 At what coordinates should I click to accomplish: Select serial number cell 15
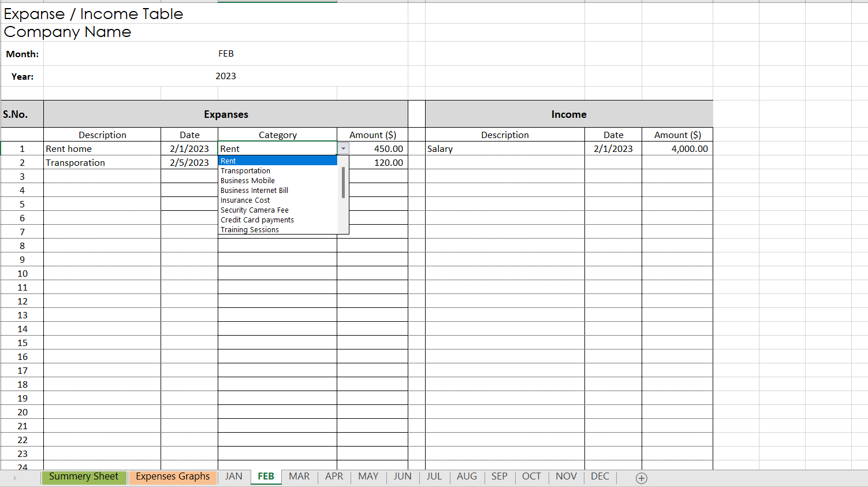(x=22, y=343)
